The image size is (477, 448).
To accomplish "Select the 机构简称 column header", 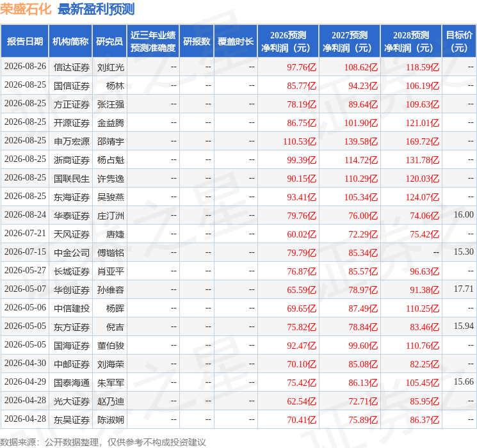I will pyautogui.click(x=70, y=42).
